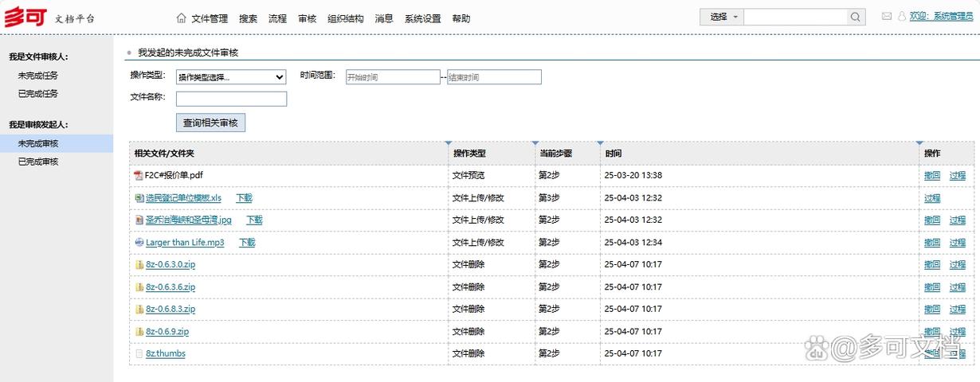This screenshot has width=980, height=382.
Task: Click the 25-03-20 13:38 time cell
Action: click(x=633, y=175)
